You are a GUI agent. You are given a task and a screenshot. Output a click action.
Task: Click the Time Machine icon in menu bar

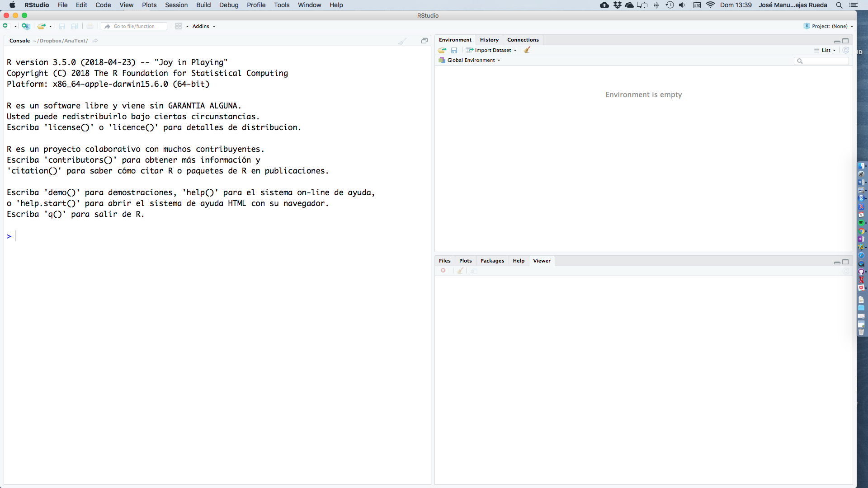670,5
